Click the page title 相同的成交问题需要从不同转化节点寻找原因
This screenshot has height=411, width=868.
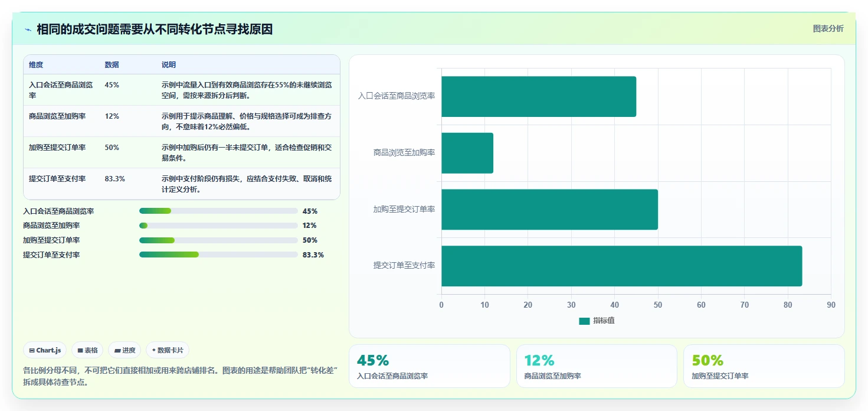[155, 30]
